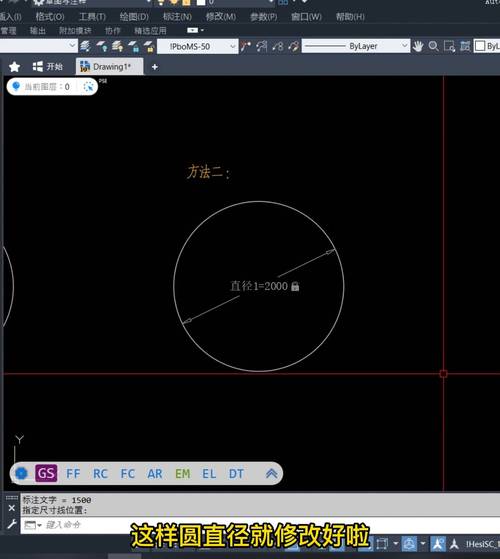Click the 当前图层: 0 layer label
The width and height of the screenshot is (500, 559).
[x=47, y=87]
